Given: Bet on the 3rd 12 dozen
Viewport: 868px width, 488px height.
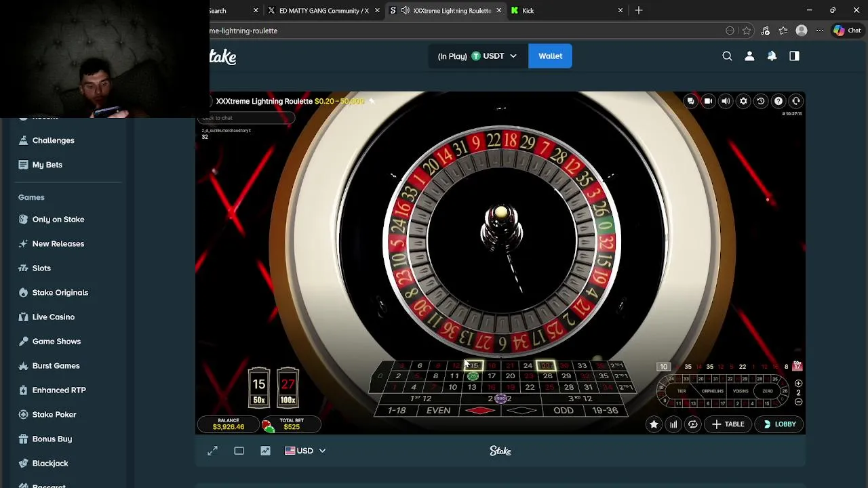Looking at the screenshot, I should point(580,399).
